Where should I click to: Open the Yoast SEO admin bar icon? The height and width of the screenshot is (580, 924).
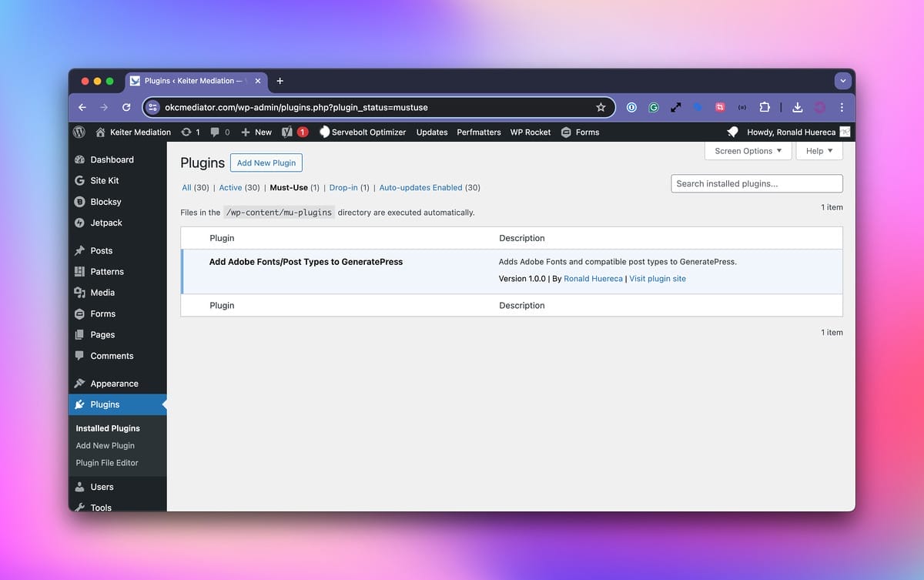287,132
